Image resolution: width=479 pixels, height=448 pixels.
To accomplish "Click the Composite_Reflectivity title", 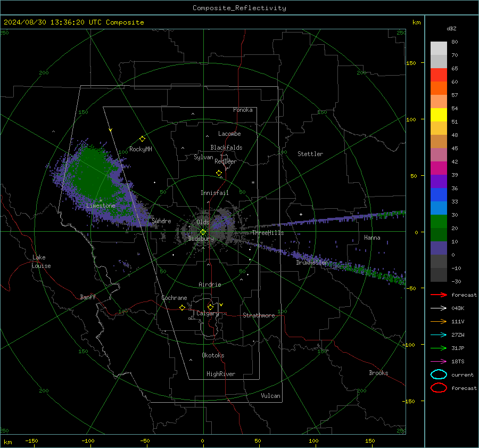I will (240, 8).
